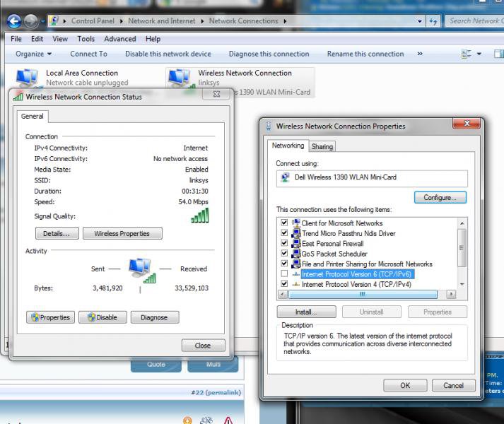Click the Diagnose button in Status window

(155, 317)
